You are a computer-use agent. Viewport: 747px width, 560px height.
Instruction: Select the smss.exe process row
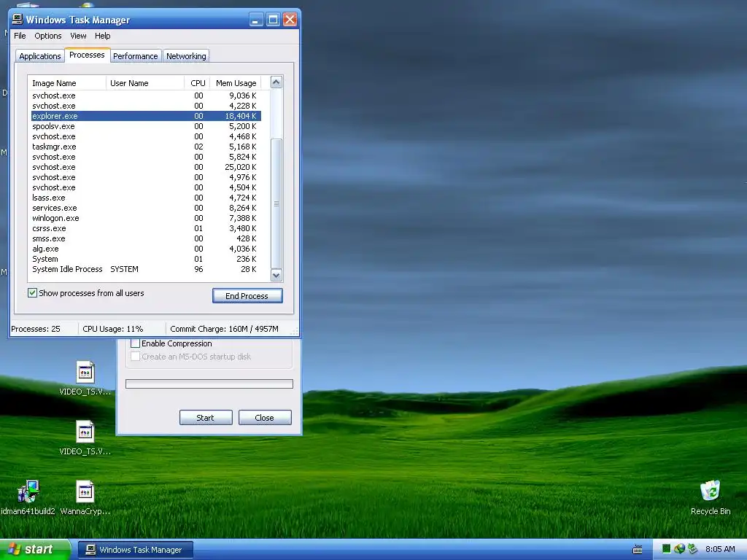(146, 239)
